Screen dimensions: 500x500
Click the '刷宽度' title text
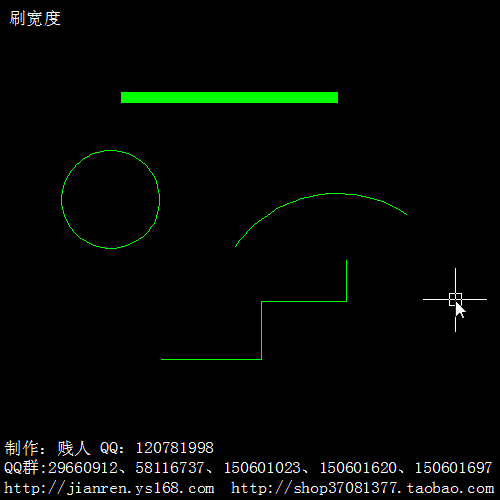pos(35,18)
